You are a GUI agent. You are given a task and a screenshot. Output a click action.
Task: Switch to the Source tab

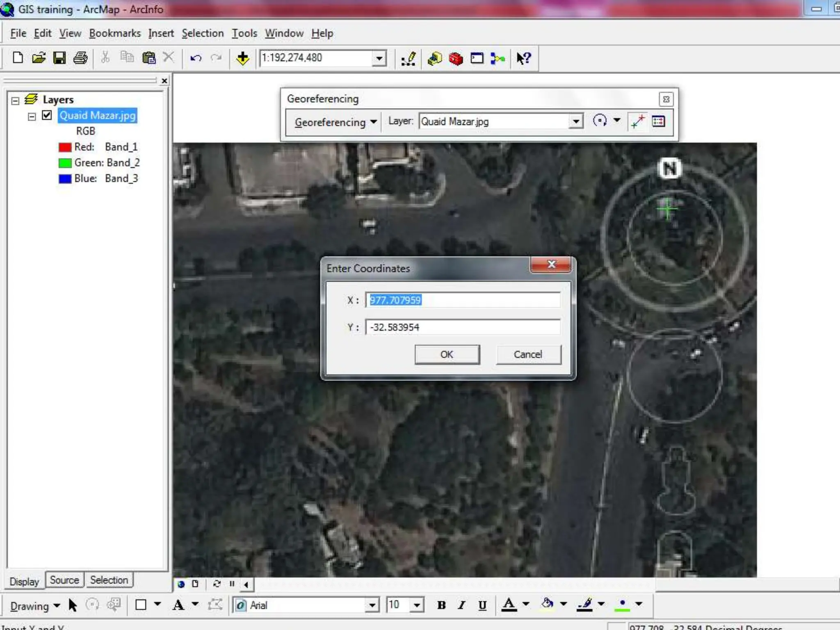(x=64, y=580)
